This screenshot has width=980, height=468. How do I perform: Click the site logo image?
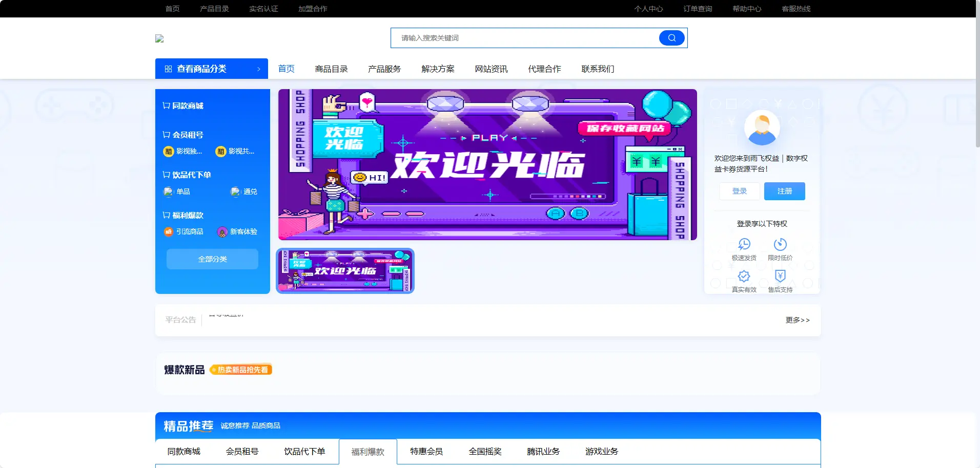[159, 38]
